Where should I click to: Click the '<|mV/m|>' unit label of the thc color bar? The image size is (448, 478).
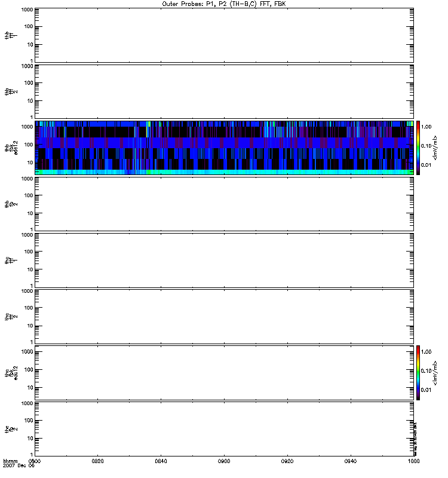[435, 373]
